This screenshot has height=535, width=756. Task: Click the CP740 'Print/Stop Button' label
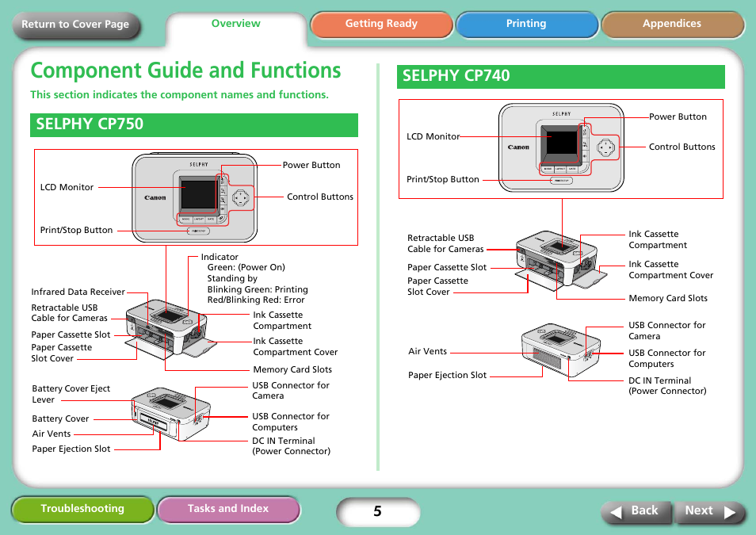pos(443,179)
